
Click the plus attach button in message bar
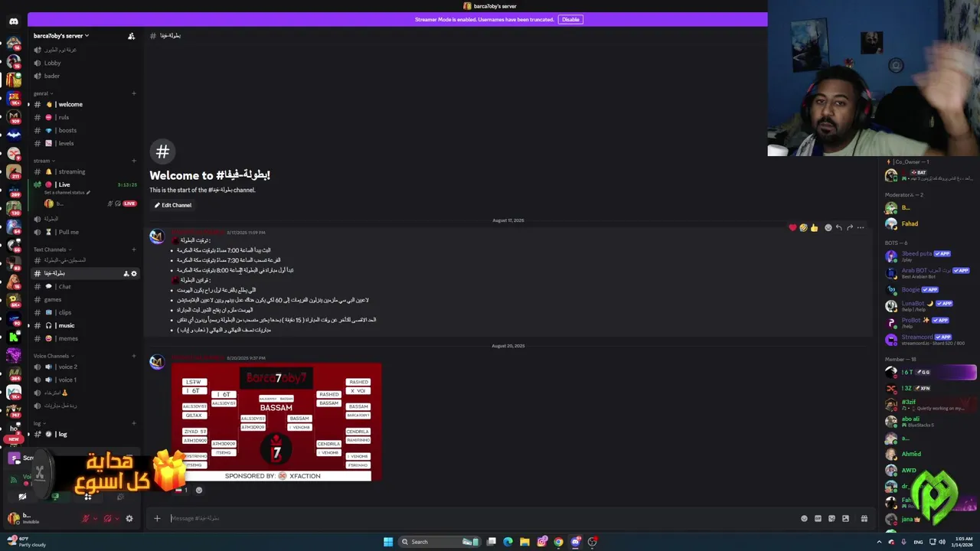pyautogui.click(x=157, y=518)
